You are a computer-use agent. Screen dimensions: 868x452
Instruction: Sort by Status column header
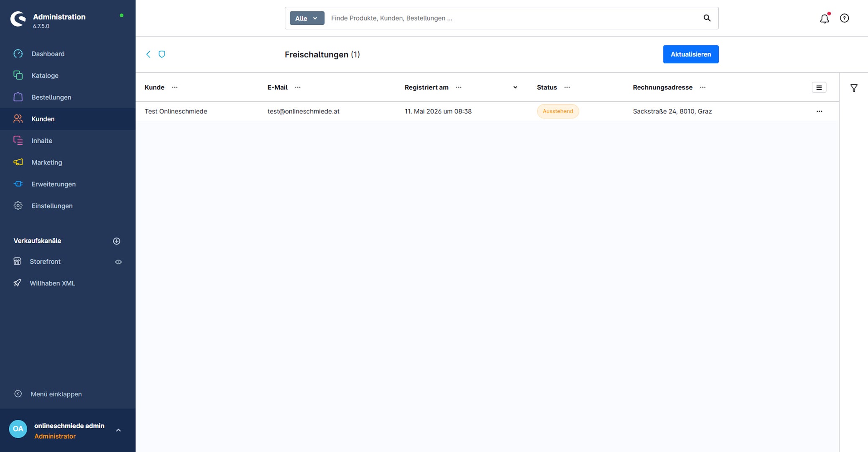click(547, 87)
